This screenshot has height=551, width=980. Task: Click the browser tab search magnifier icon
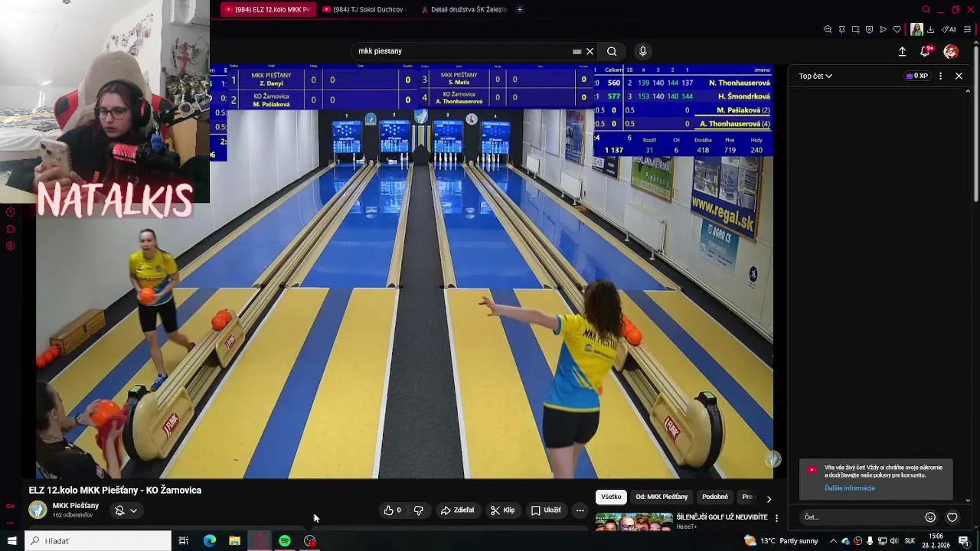tap(926, 9)
